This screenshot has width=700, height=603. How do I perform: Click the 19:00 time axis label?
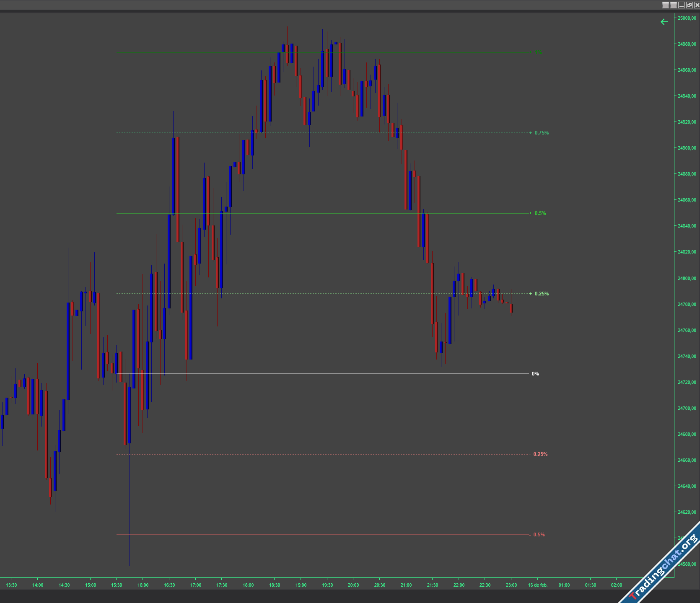(x=301, y=585)
